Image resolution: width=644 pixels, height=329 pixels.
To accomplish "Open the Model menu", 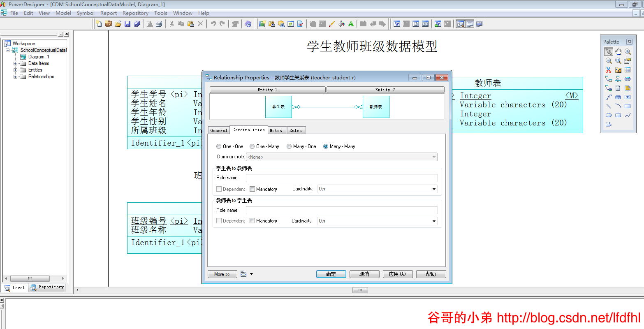I will (63, 13).
